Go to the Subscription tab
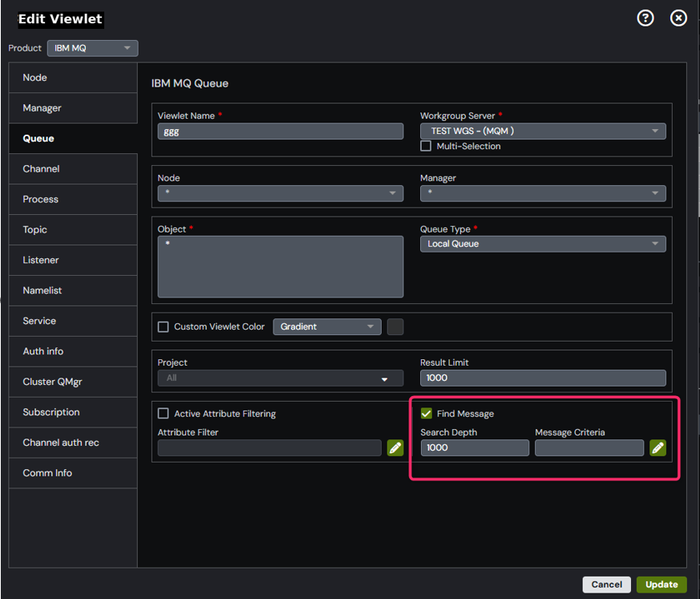This screenshot has height=599, width=700. coord(73,412)
